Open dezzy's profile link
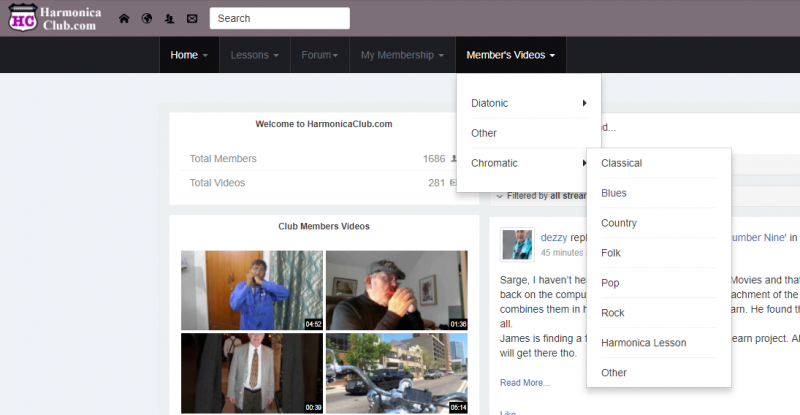Image resolution: width=800 pixels, height=415 pixels. click(x=554, y=237)
